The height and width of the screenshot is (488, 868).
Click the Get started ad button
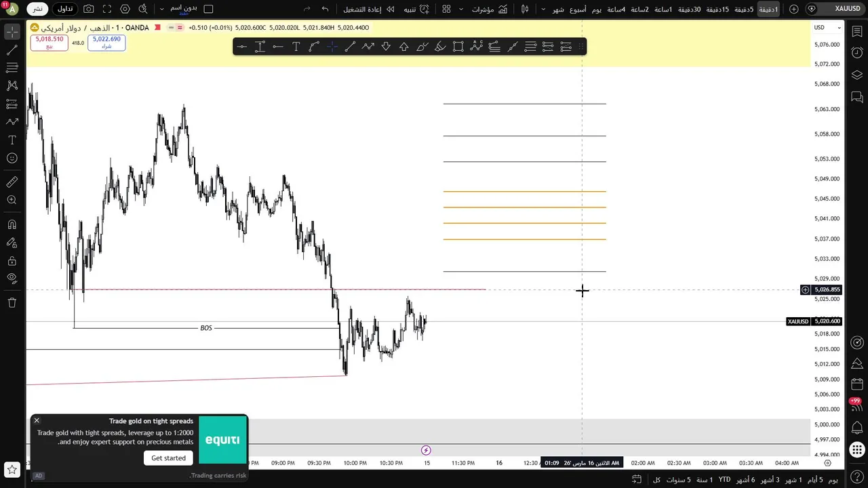click(168, 458)
